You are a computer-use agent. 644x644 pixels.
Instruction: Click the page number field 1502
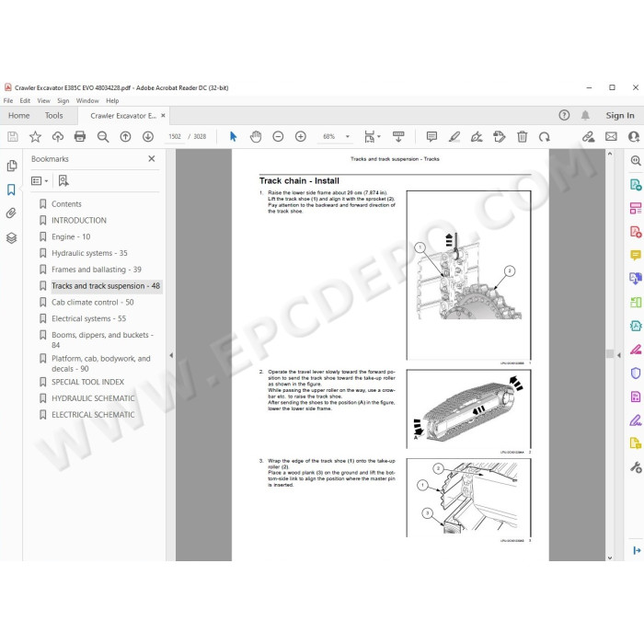[175, 136]
